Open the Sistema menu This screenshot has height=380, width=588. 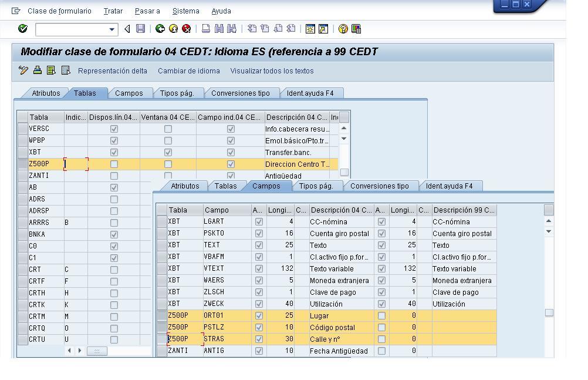point(185,11)
